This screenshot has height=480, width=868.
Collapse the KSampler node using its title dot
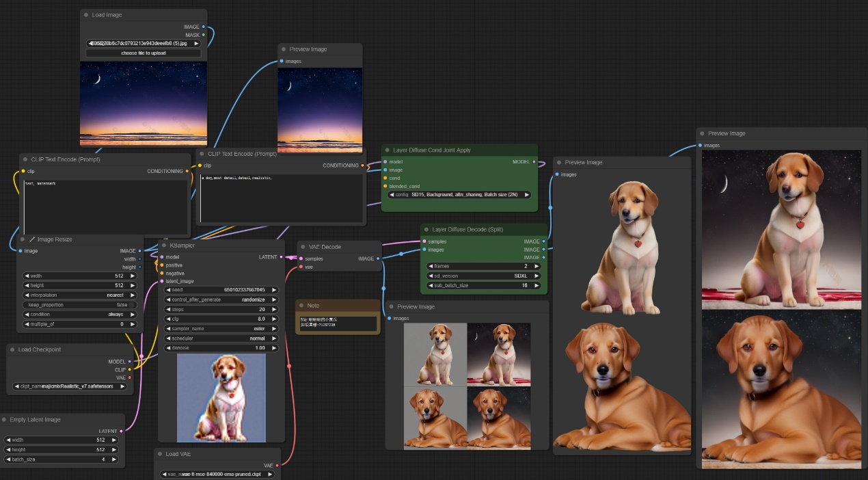click(x=163, y=245)
